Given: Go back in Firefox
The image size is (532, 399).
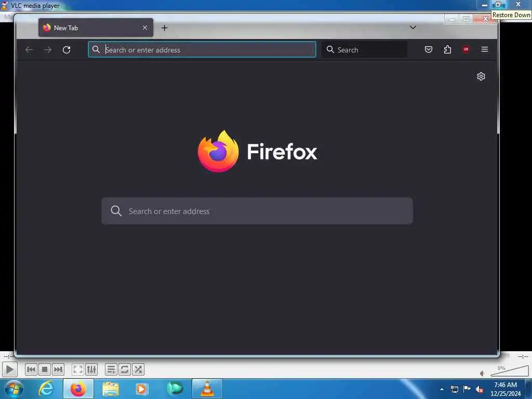Looking at the screenshot, I should click(x=29, y=50).
